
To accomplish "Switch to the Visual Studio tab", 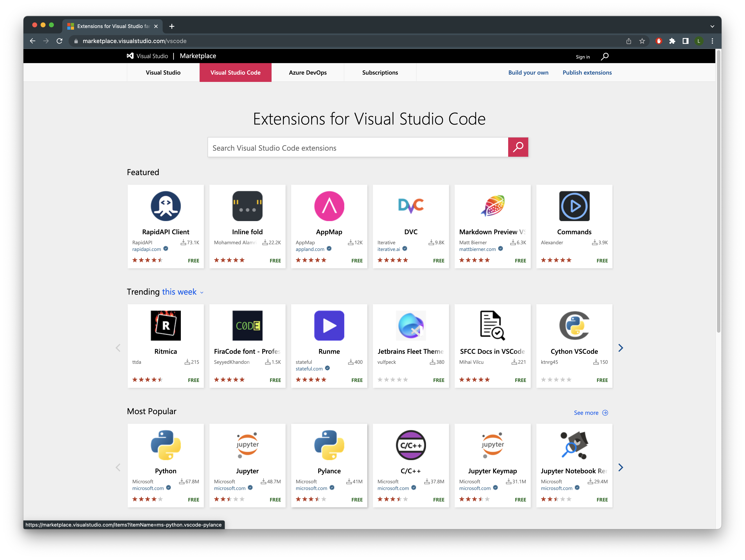I will (x=163, y=72).
